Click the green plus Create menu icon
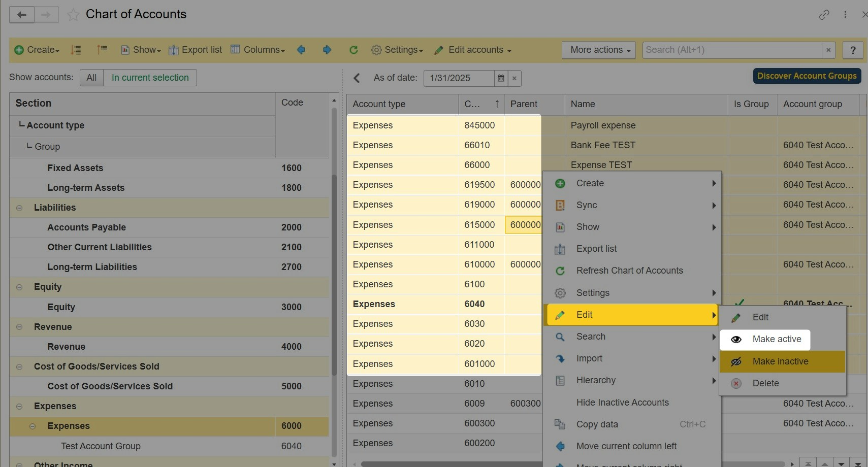The height and width of the screenshot is (467, 868). [x=560, y=183]
